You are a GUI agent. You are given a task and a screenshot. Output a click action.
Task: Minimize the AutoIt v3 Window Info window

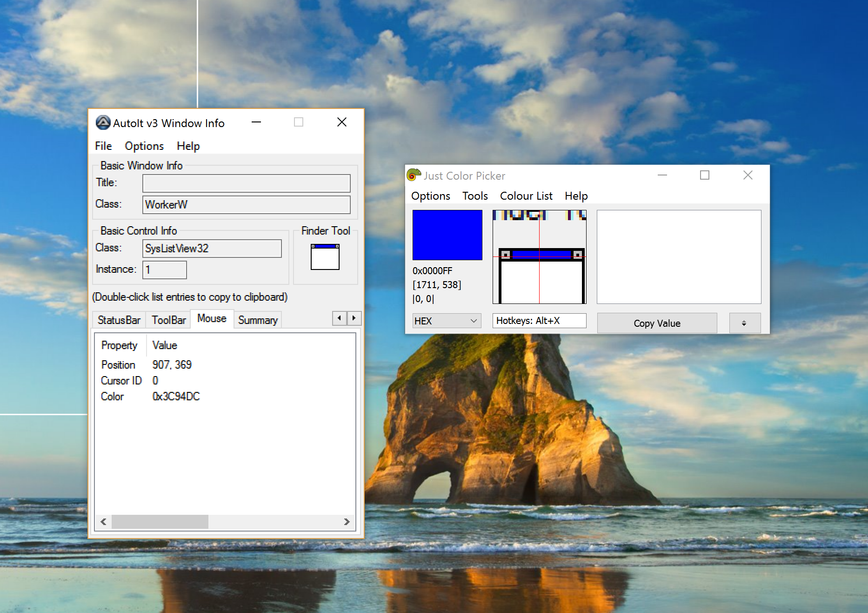[256, 122]
